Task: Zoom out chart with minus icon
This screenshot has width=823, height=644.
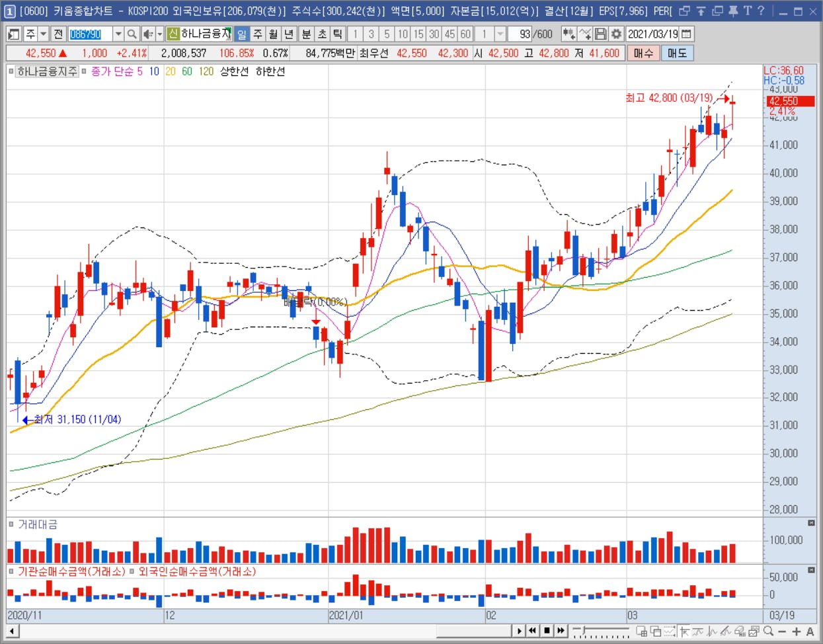Action: point(783,631)
